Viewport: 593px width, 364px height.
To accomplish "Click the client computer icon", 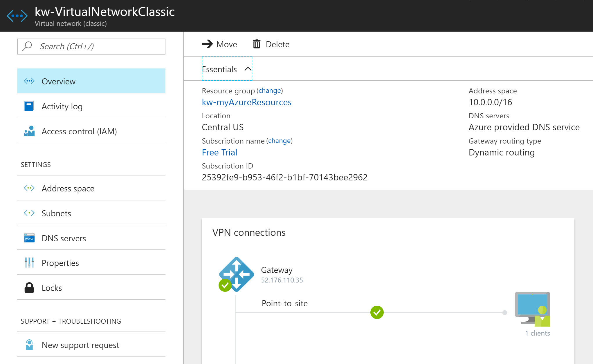I will [533, 309].
